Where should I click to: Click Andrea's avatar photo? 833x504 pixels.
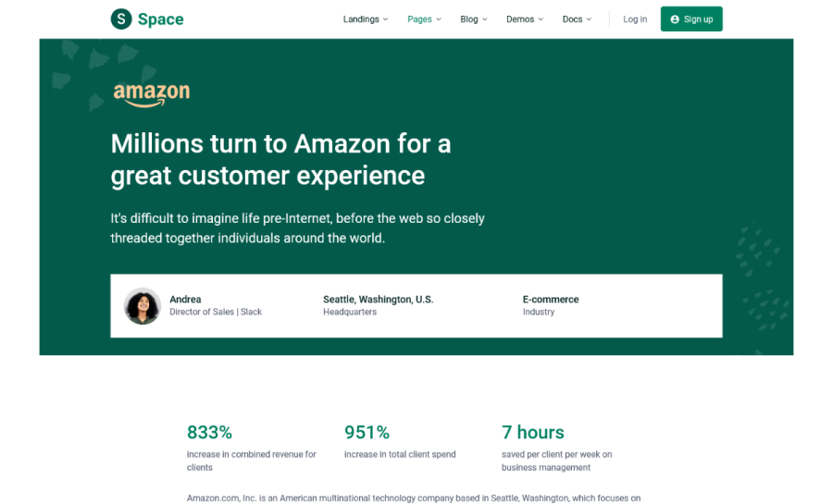[143, 306]
